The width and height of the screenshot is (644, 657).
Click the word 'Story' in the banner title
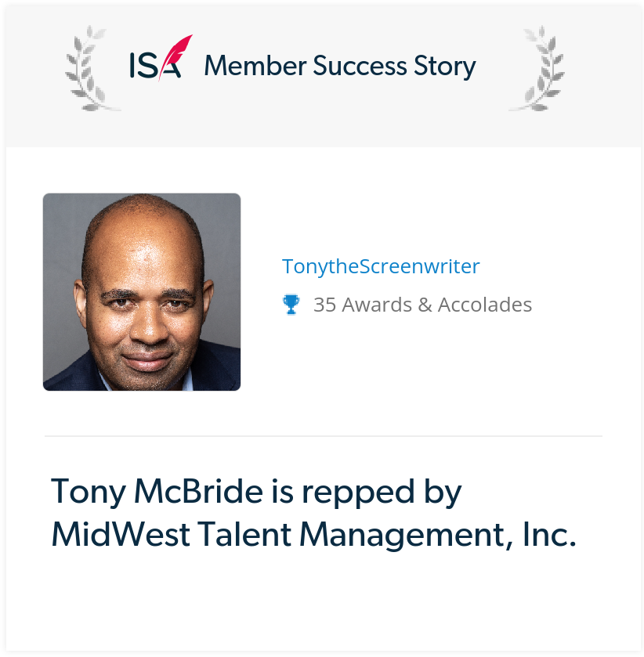coord(445,67)
